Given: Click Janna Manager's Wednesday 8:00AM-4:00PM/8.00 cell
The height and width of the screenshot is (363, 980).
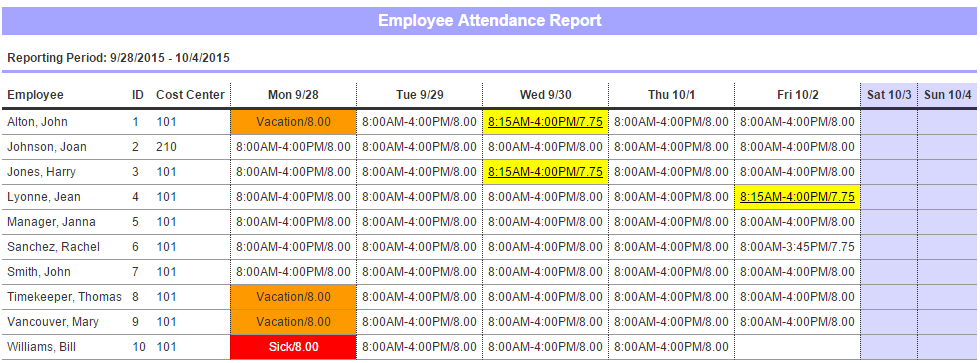Looking at the screenshot, I should tap(545, 222).
